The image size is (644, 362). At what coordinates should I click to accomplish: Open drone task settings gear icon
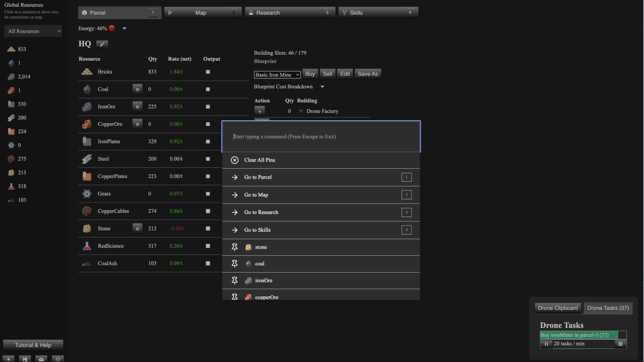(620, 344)
